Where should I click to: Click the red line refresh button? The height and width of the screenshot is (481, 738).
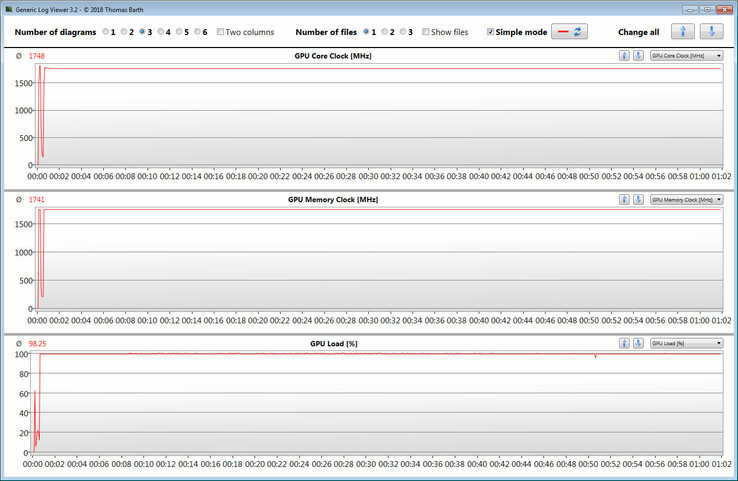pos(570,32)
